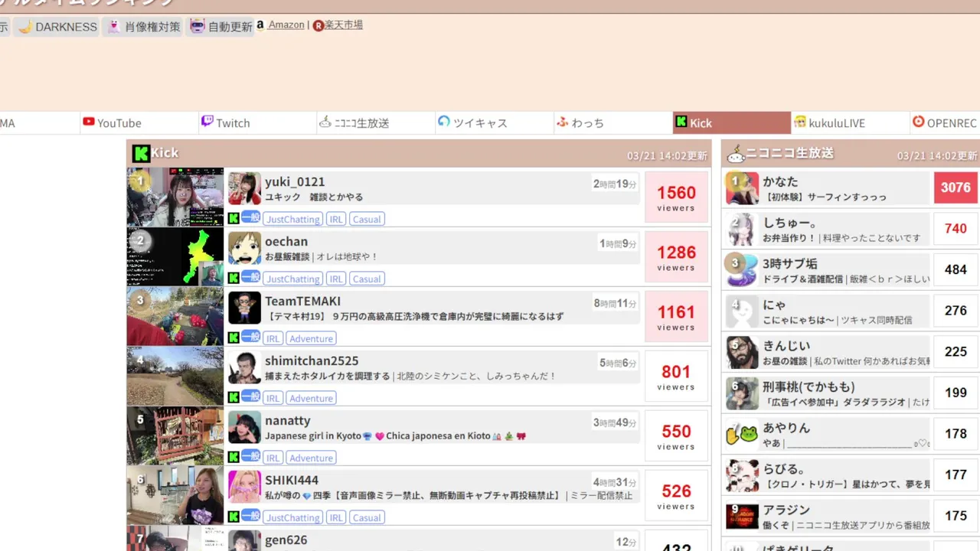980x551 pixels.
Task: Click small Kick icon on oechan row
Action: click(234, 278)
